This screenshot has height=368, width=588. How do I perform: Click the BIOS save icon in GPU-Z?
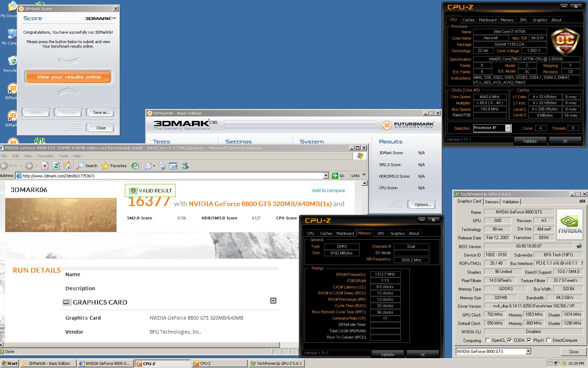[579, 246]
